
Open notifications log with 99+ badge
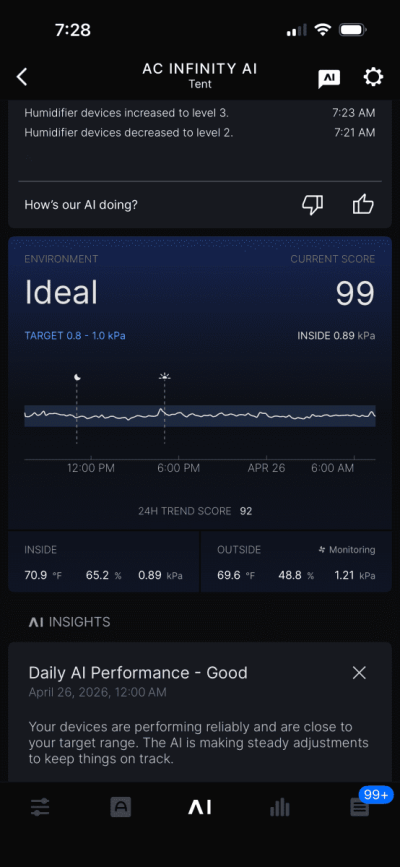(361, 806)
